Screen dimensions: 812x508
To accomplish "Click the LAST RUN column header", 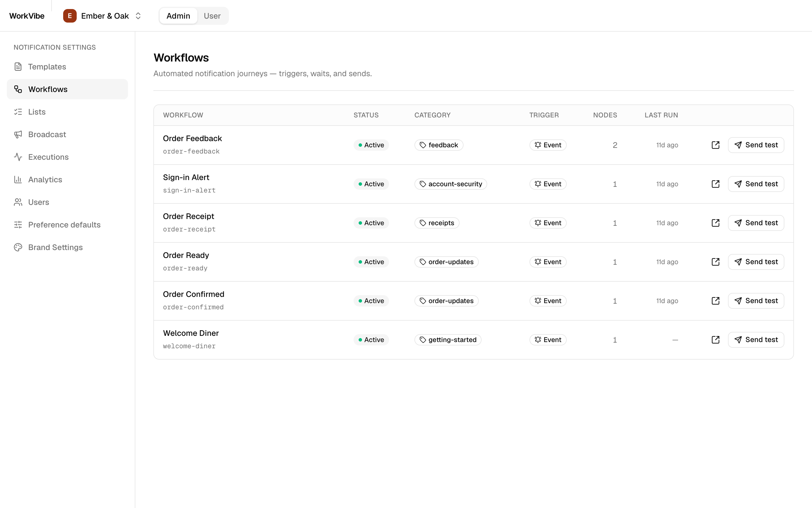I will [x=661, y=115].
